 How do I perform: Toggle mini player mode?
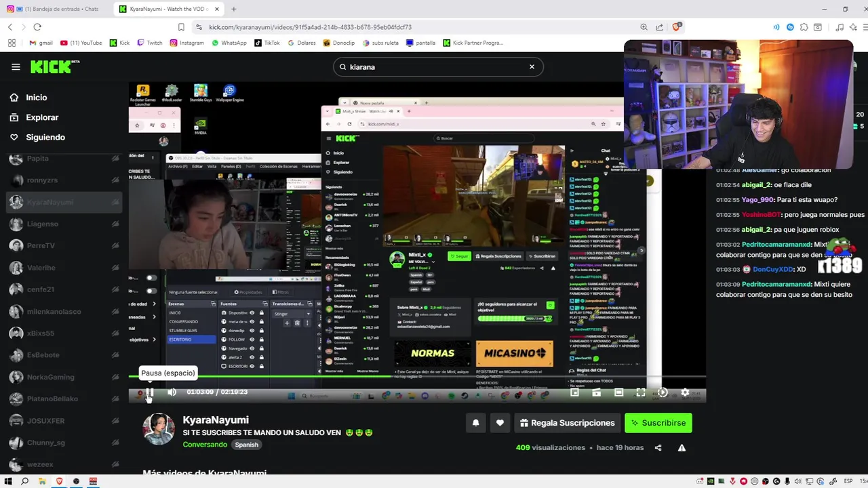click(574, 392)
